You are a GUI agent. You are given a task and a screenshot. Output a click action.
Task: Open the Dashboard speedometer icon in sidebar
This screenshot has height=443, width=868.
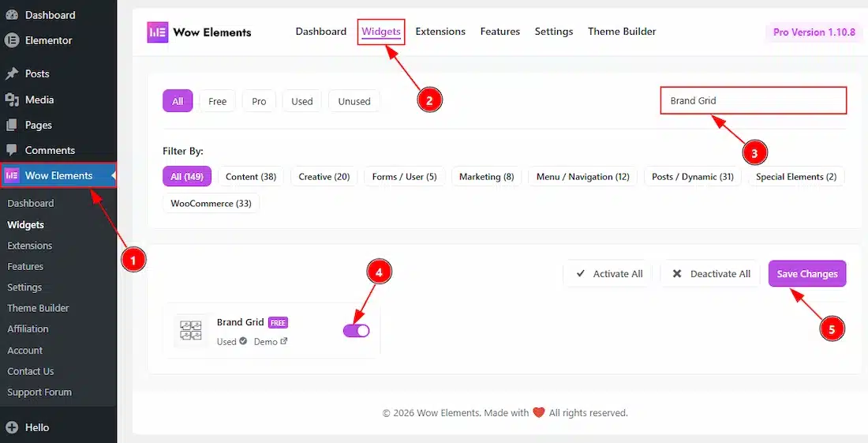pyautogui.click(x=12, y=15)
